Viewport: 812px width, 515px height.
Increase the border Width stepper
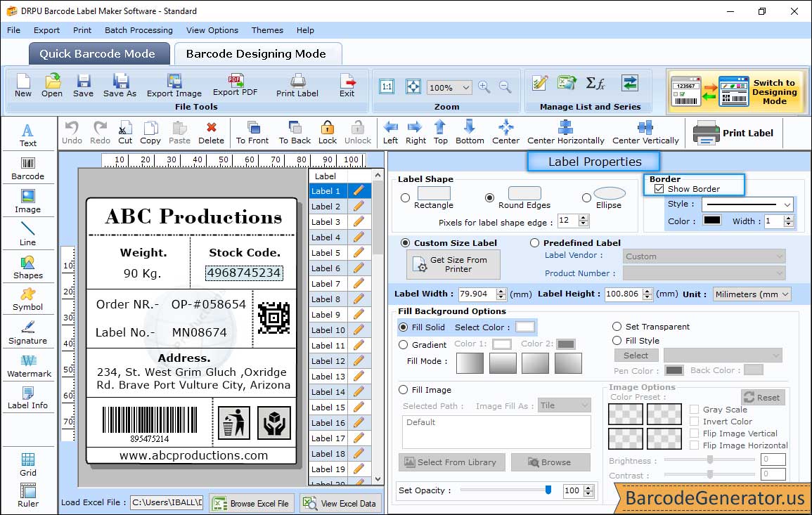click(789, 218)
